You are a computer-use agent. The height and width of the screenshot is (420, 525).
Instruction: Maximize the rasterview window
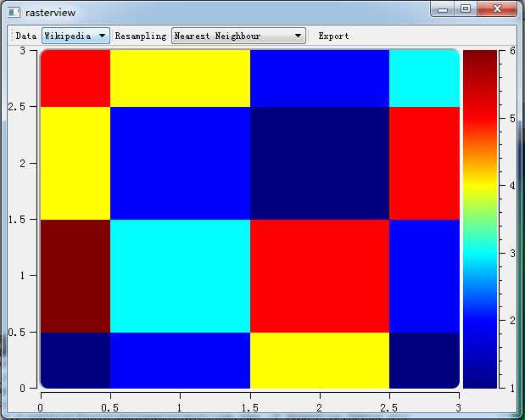tap(466, 8)
